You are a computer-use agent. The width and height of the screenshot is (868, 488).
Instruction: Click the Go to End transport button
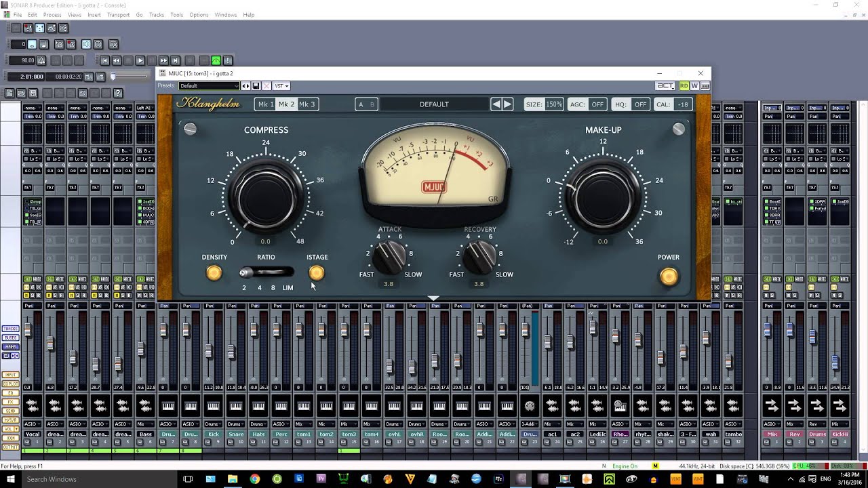[176, 60]
